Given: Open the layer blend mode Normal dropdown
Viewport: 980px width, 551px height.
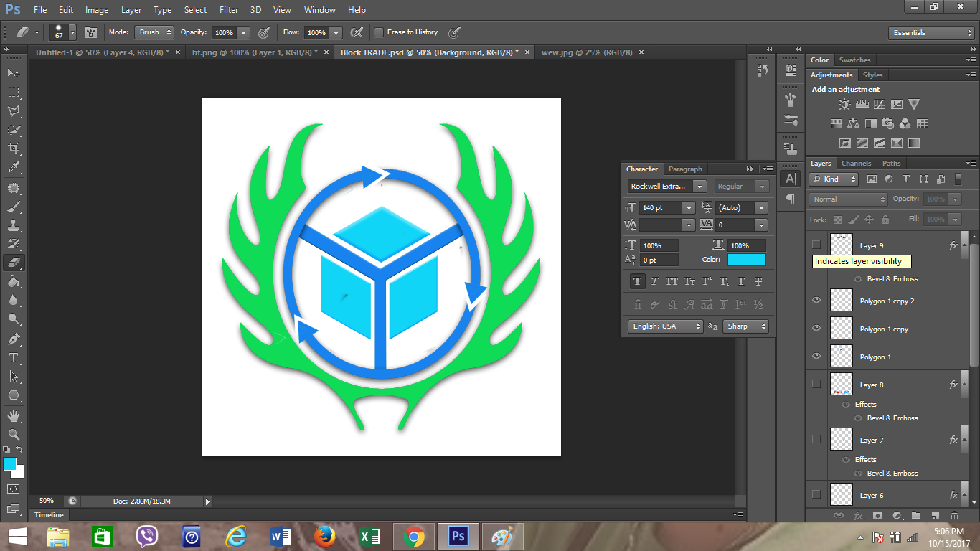Looking at the screenshot, I should click(x=849, y=199).
